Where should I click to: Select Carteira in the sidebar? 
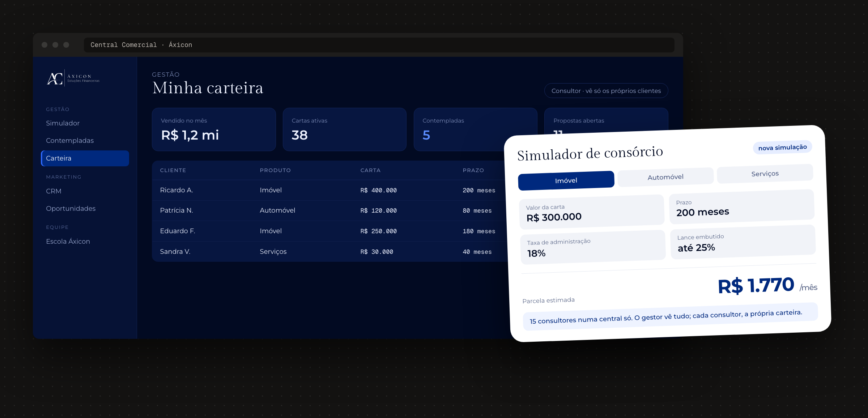click(85, 158)
